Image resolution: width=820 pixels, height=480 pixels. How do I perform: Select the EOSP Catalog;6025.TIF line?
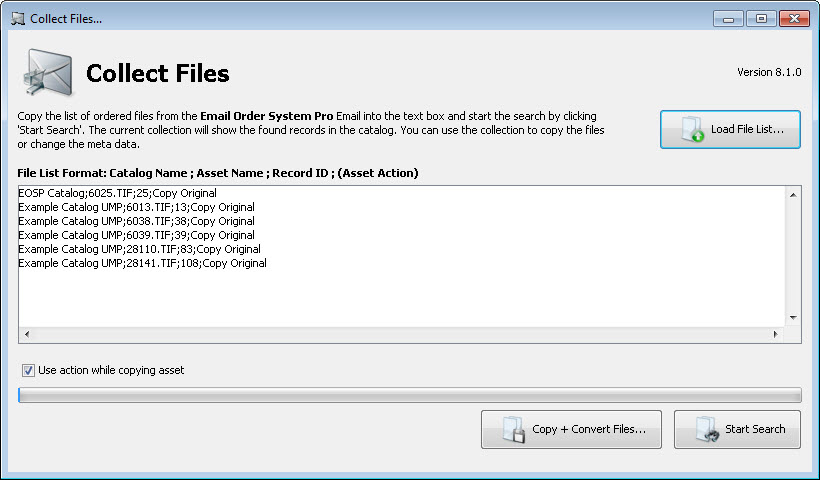coord(117,193)
